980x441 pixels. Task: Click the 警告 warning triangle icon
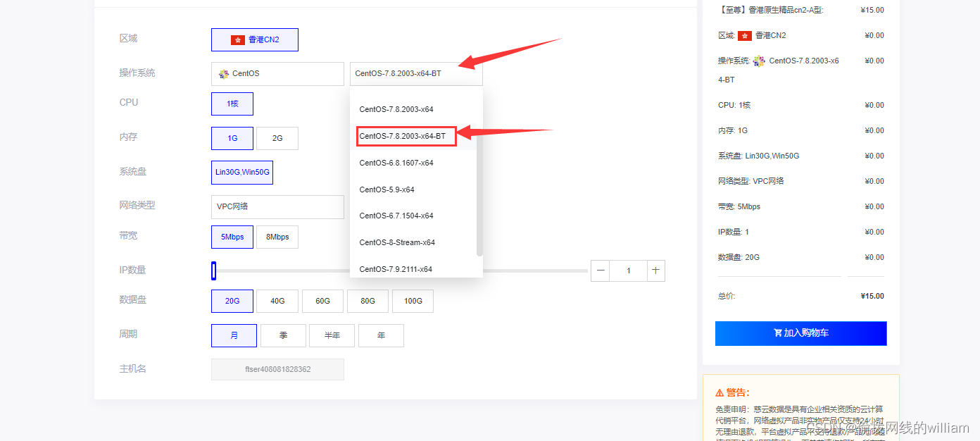720,392
